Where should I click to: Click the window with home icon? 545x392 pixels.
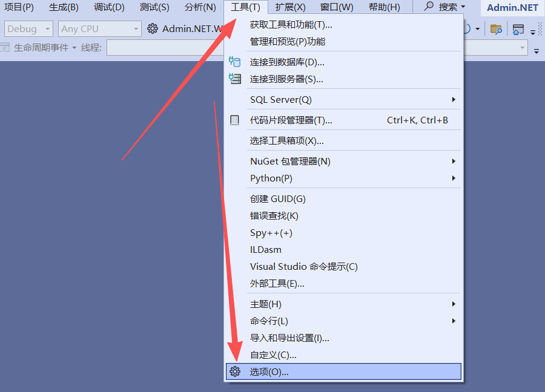[518, 30]
